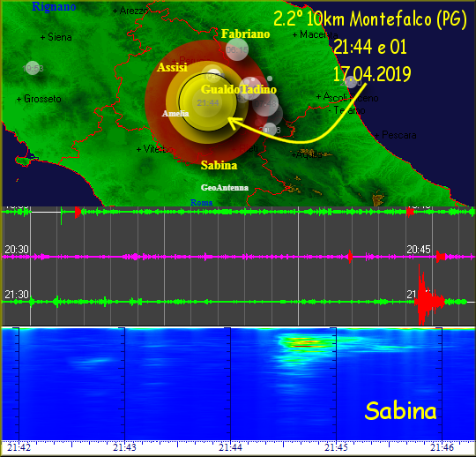Click the Ascoli Piceno city marker

pos(347,98)
